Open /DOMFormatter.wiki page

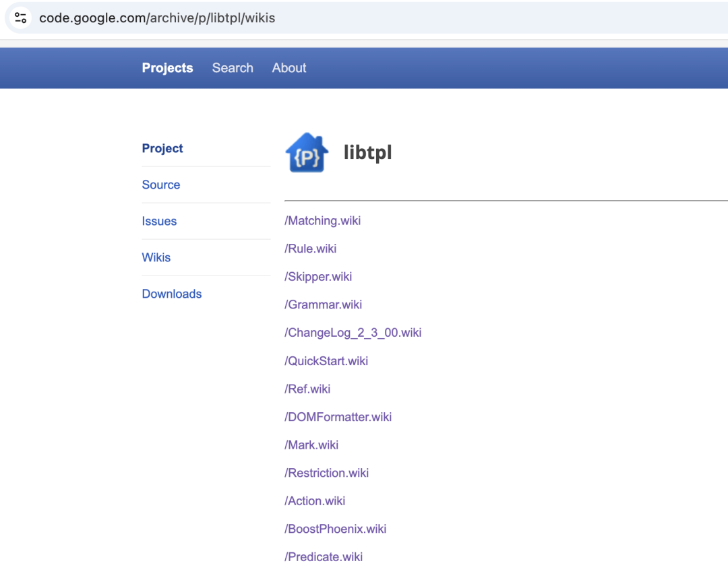(x=338, y=417)
